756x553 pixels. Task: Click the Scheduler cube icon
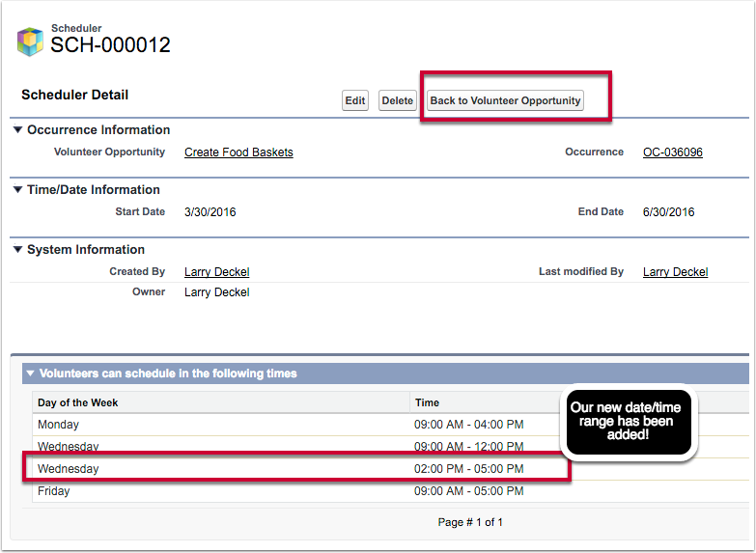[x=30, y=41]
